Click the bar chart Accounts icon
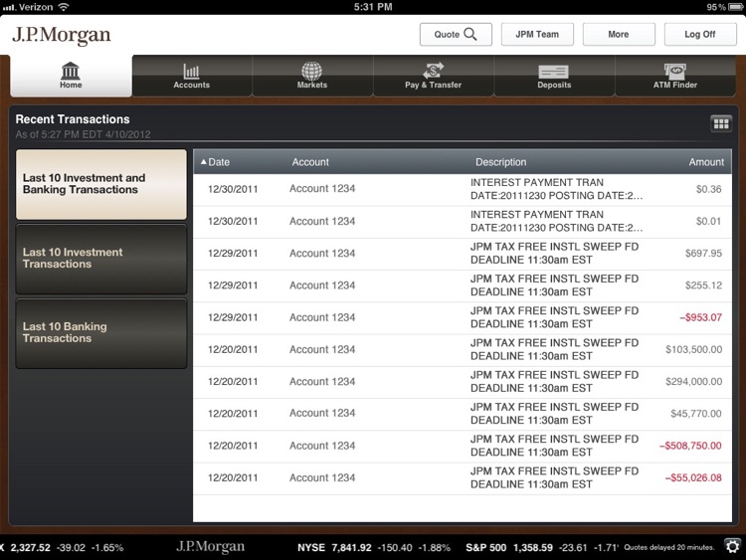Screen dimensions: 746x560 point(191,71)
